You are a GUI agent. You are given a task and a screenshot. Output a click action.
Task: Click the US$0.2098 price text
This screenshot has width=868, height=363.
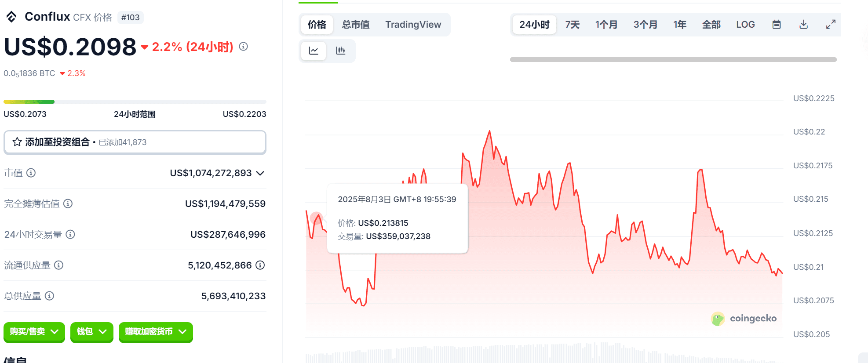click(70, 47)
